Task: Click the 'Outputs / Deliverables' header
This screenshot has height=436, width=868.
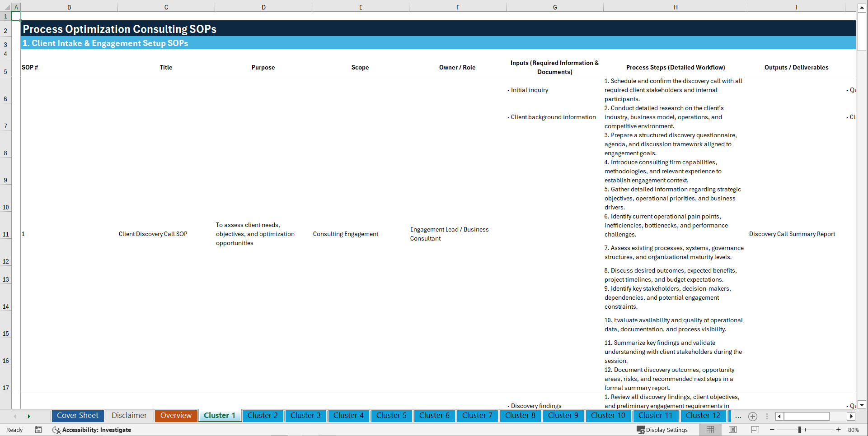Action: [797, 67]
